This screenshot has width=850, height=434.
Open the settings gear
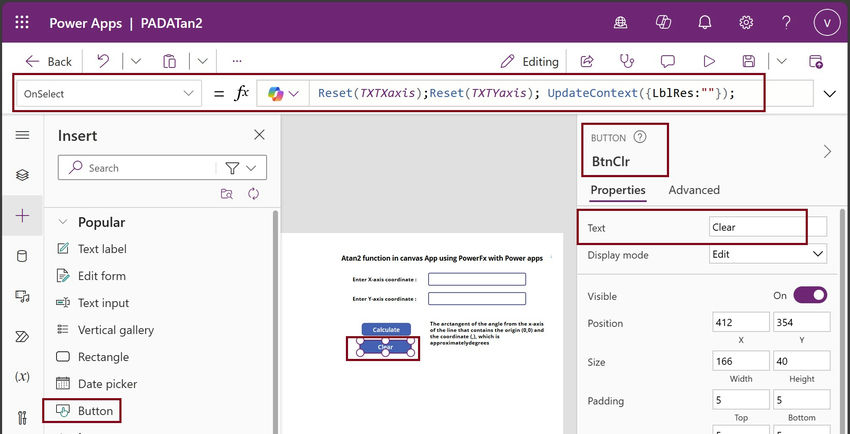746,23
